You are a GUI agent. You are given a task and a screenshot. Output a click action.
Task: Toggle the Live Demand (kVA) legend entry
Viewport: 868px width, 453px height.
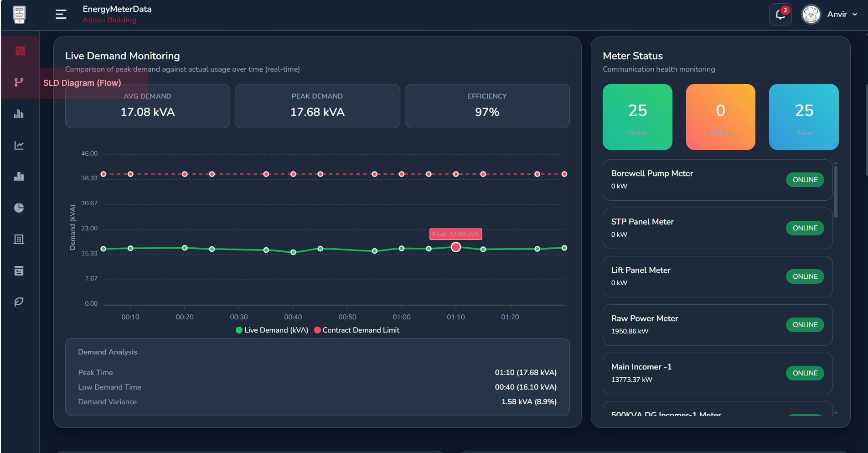pos(271,330)
